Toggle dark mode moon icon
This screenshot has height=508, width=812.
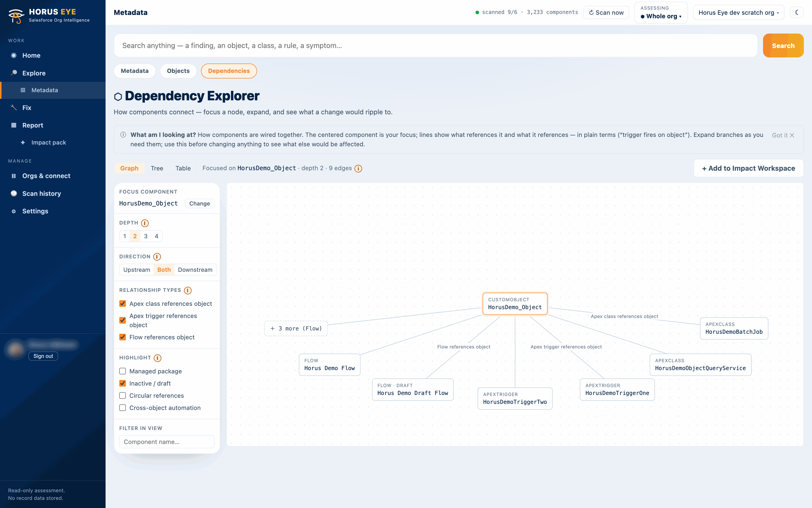tap(797, 12)
